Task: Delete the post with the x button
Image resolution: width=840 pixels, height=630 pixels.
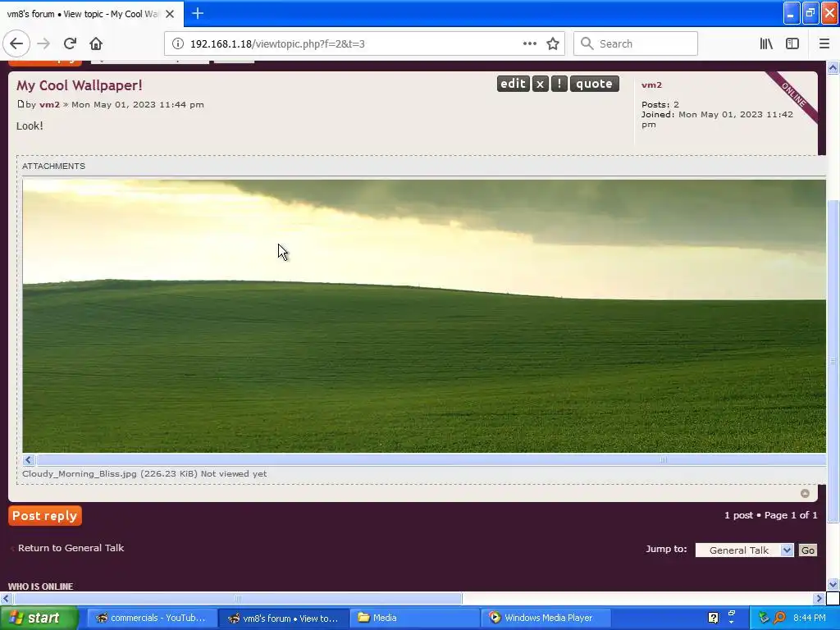Action: [x=540, y=84]
